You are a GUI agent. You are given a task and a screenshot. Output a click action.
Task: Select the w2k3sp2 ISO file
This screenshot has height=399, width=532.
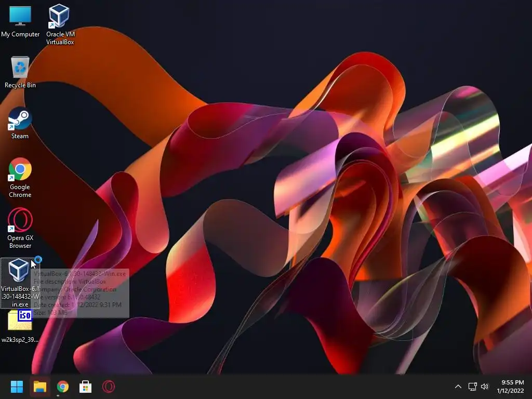(x=20, y=326)
